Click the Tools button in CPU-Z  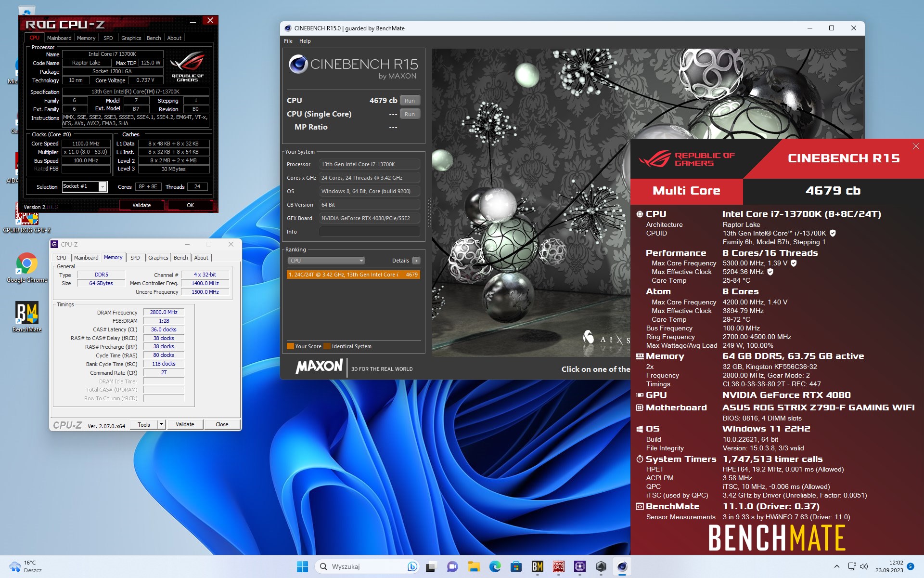(x=144, y=424)
